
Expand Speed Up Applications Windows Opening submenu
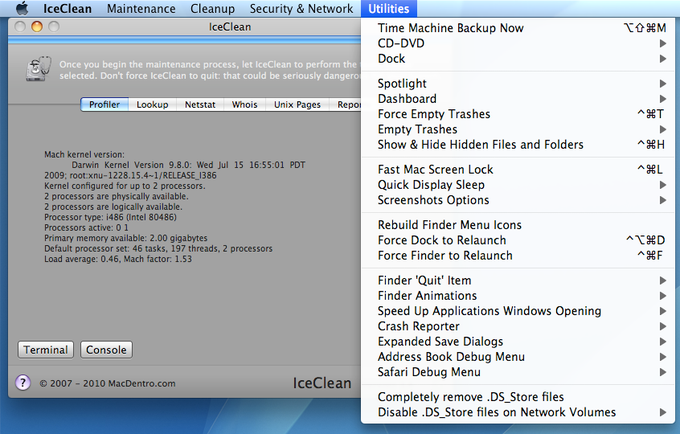519,311
